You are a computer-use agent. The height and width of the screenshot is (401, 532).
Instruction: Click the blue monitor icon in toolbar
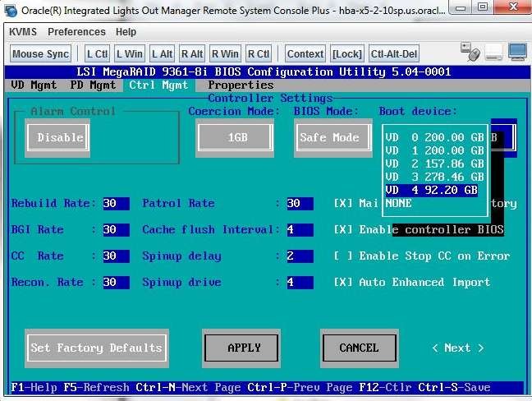[517, 52]
